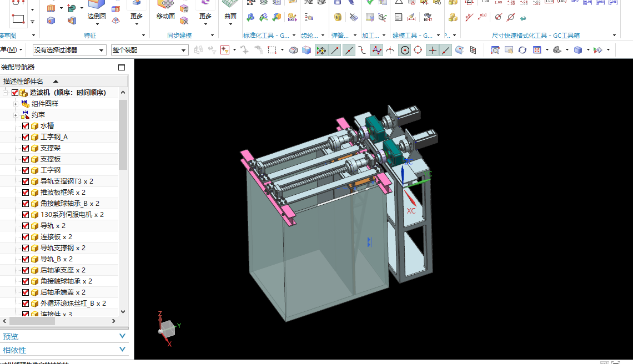This screenshot has height=364, width=633.
Task: Open the 整个装配 scope dropdown
Action: click(x=149, y=50)
